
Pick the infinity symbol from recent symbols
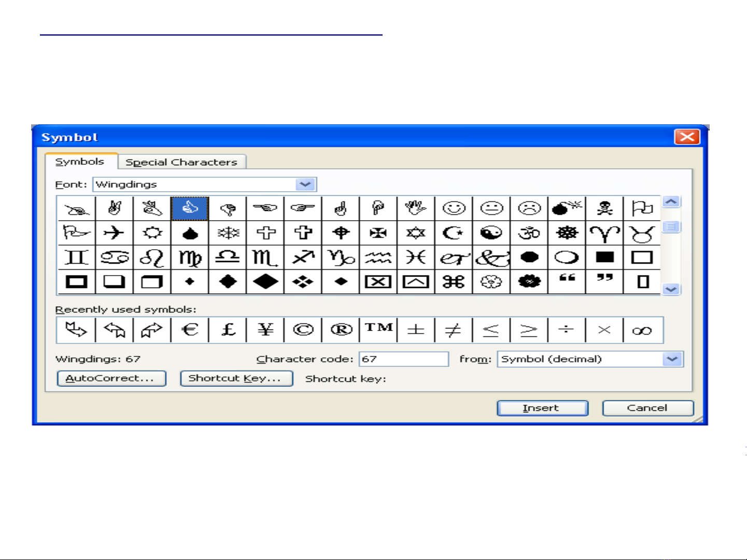tap(642, 330)
